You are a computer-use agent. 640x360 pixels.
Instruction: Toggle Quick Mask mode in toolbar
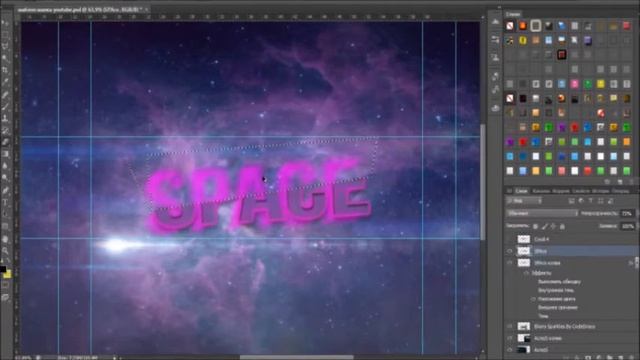[x=5, y=286]
